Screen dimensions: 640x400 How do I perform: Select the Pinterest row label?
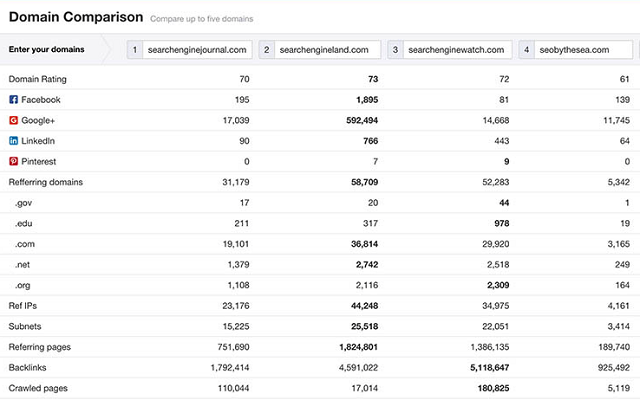point(39,161)
